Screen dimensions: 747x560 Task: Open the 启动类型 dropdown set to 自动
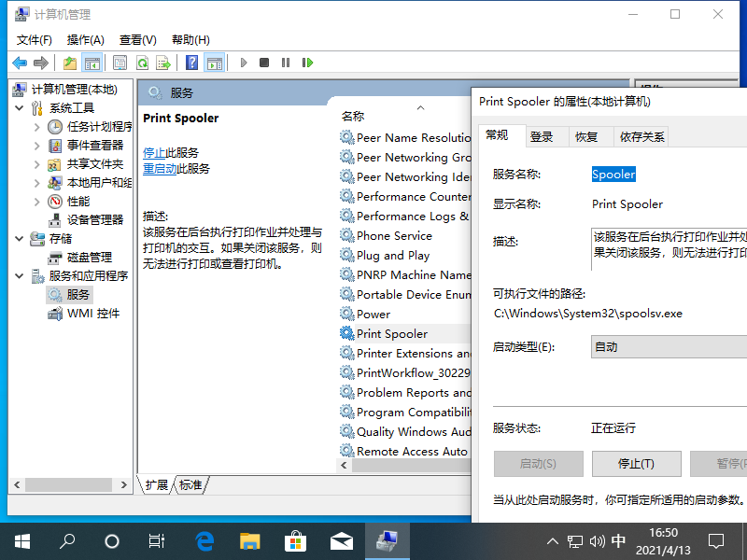(x=669, y=346)
